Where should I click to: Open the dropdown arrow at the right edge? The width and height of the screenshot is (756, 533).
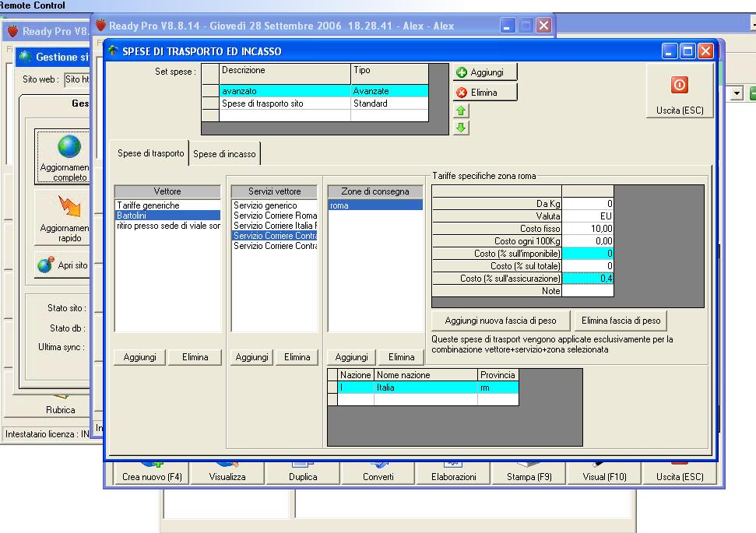coord(737,93)
